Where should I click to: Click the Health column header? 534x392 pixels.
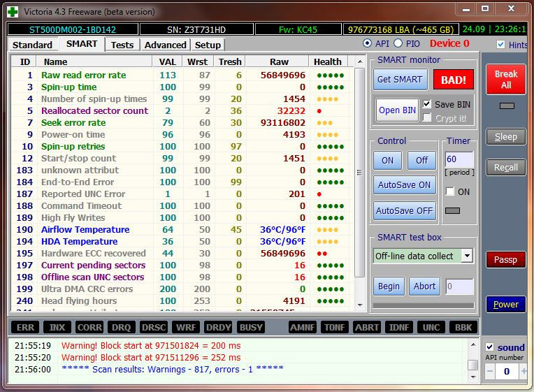[x=328, y=61]
